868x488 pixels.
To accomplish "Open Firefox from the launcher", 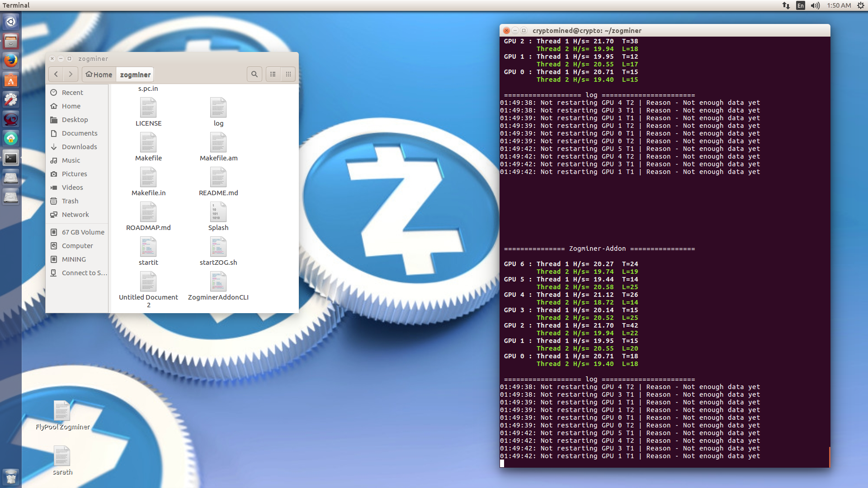I will (11, 60).
